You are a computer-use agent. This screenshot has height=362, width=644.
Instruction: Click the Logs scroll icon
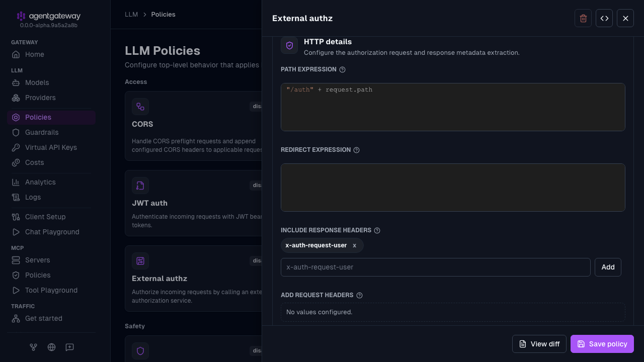(16, 197)
